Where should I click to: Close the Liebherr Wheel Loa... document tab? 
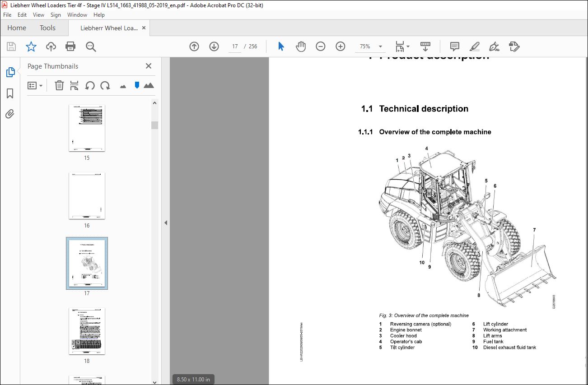pyautogui.click(x=144, y=28)
